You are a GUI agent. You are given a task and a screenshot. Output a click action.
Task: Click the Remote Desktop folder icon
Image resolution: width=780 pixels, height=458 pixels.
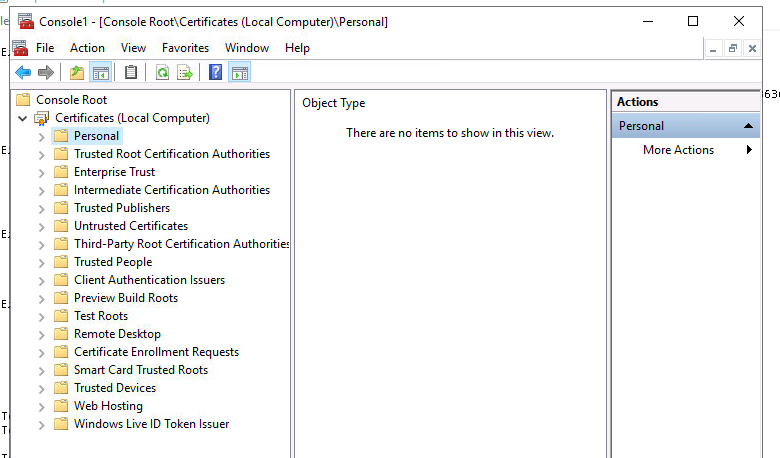(61, 334)
